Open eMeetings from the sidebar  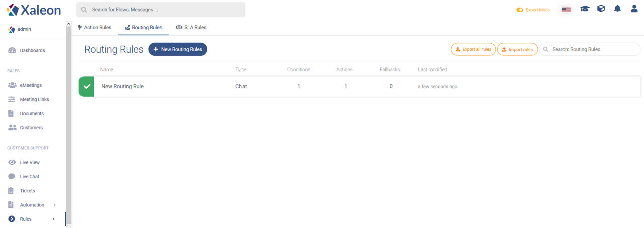pos(31,85)
